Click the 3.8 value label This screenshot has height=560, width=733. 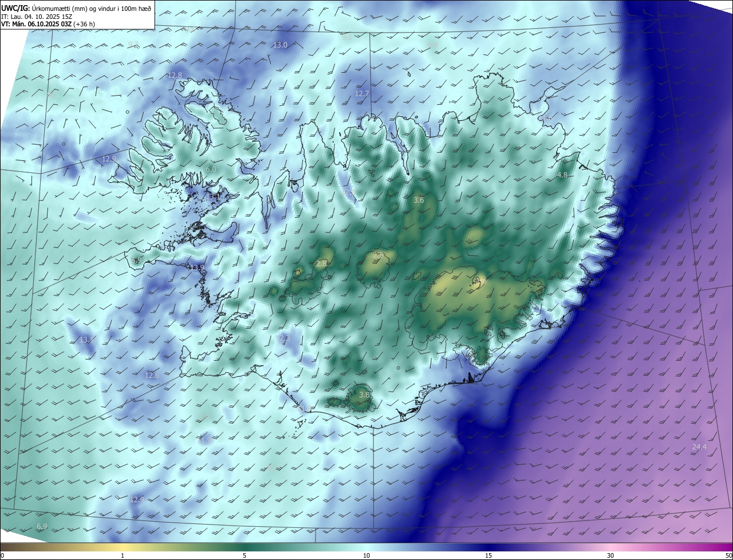coord(364,395)
